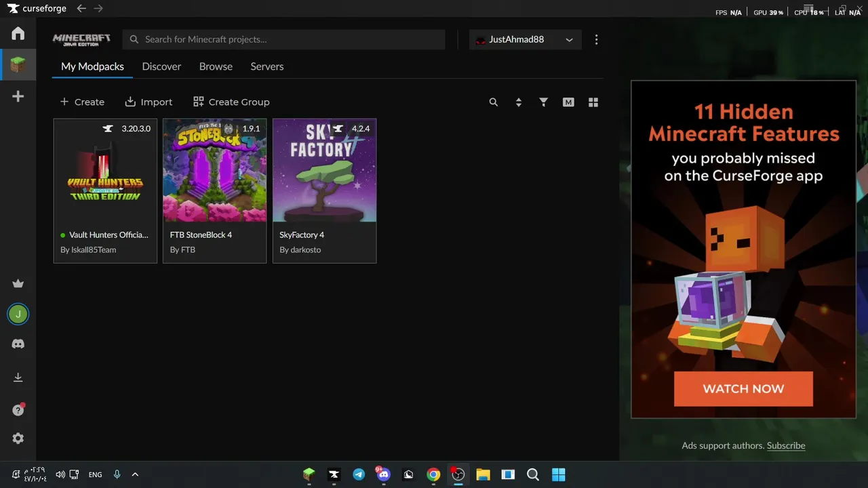The width and height of the screenshot is (868, 488).
Task: Open Minecraft block icon in the taskbar
Action: coord(309,474)
